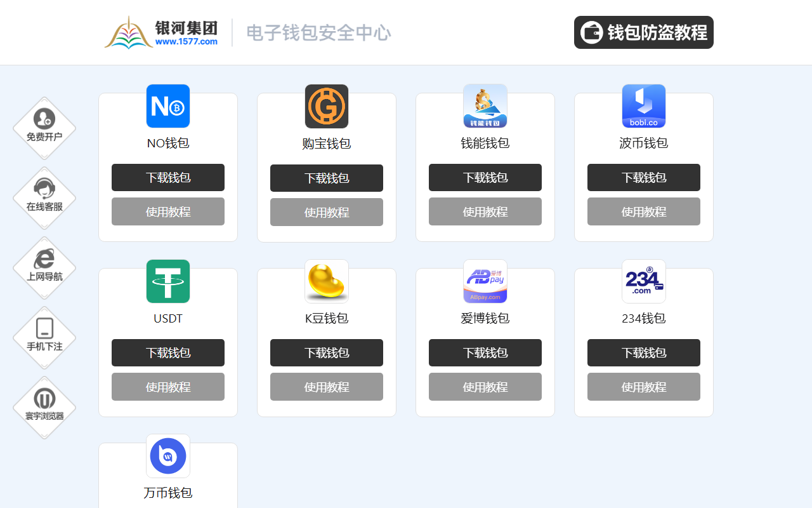Image resolution: width=812 pixels, height=508 pixels.
Task: Open 使用教程 for 234钱包
Action: pyautogui.click(x=644, y=387)
